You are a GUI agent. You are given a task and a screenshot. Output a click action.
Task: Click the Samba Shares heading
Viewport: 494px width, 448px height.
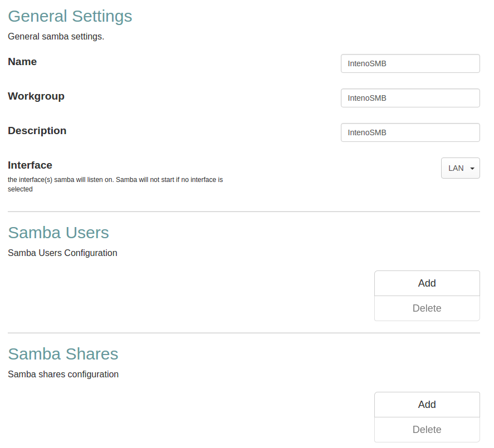click(x=63, y=353)
